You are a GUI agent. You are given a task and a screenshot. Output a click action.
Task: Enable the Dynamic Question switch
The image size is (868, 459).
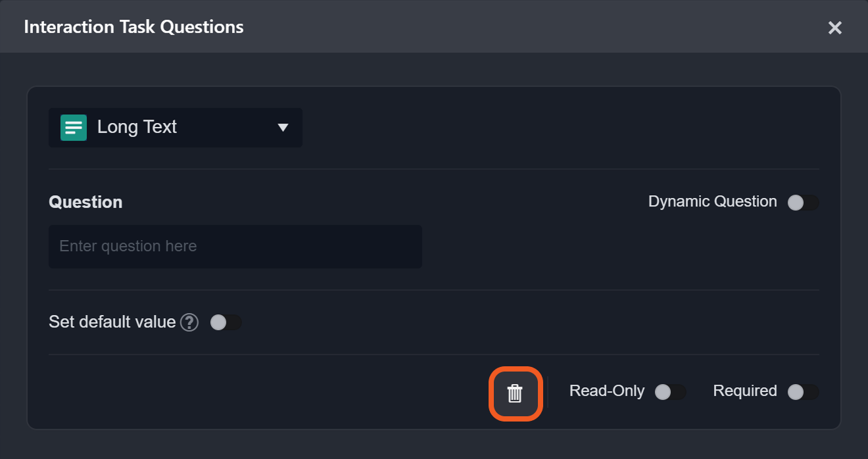pyautogui.click(x=803, y=203)
